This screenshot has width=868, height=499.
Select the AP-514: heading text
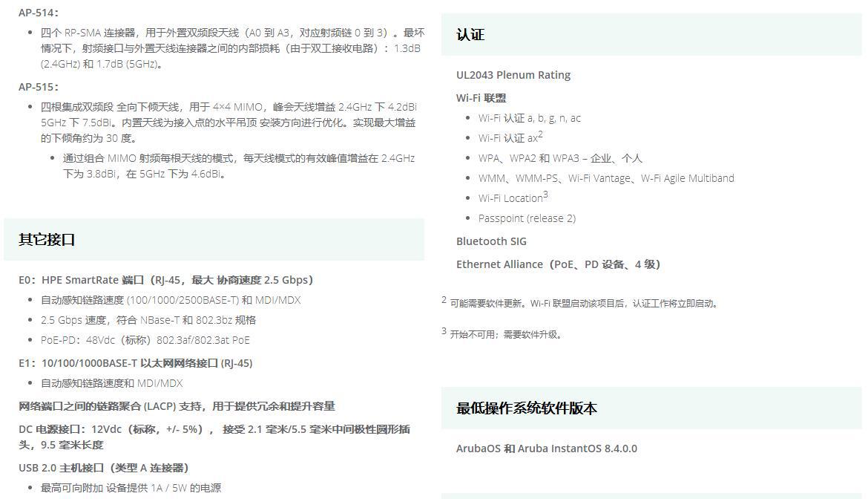[x=39, y=13]
